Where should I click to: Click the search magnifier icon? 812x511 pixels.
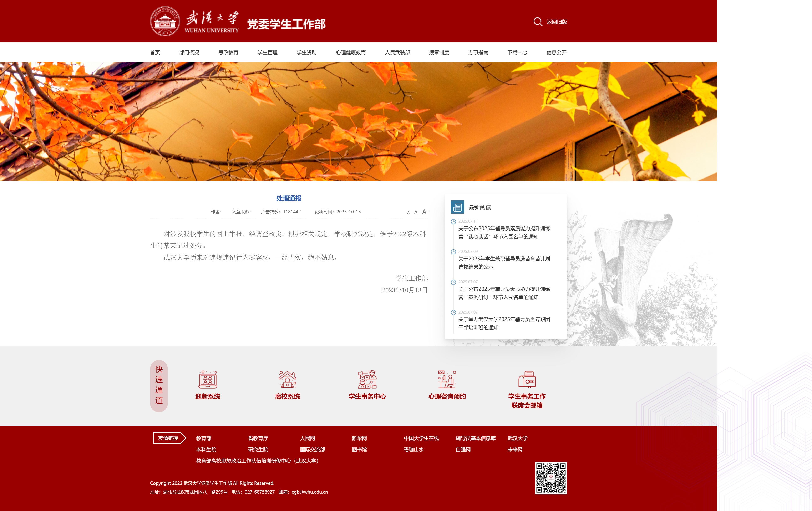click(538, 22)
